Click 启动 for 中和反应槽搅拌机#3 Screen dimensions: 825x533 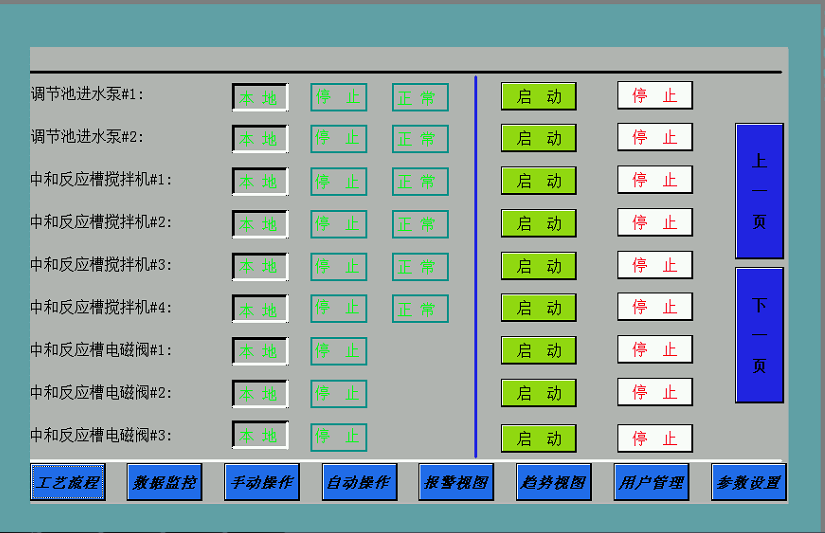[x=538, y=266]
